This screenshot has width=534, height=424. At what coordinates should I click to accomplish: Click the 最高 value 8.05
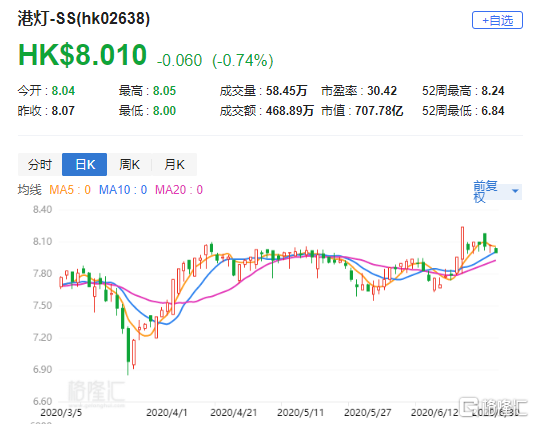point(164,91)
